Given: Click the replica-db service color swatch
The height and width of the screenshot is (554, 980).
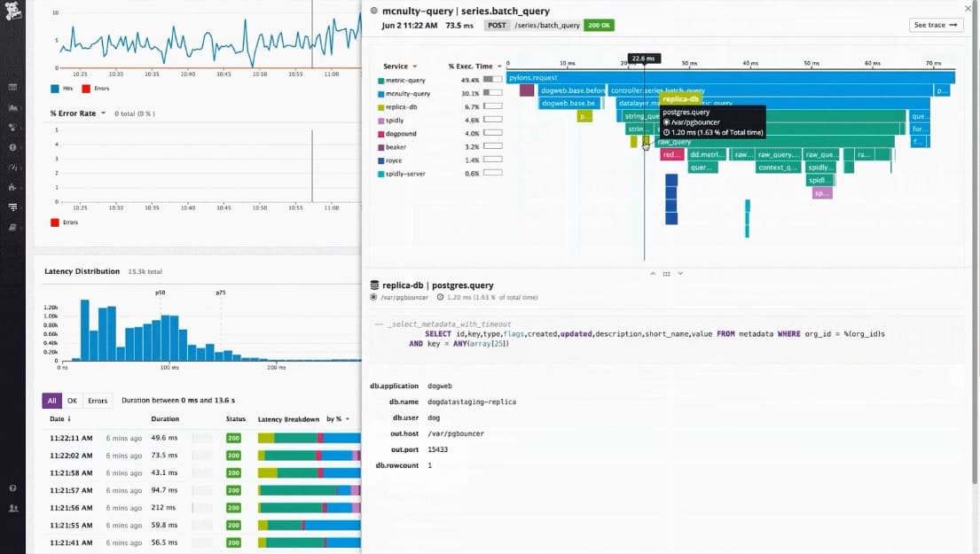Looking at the screenshot, I should pyautogui.click(x=380, y=107).
